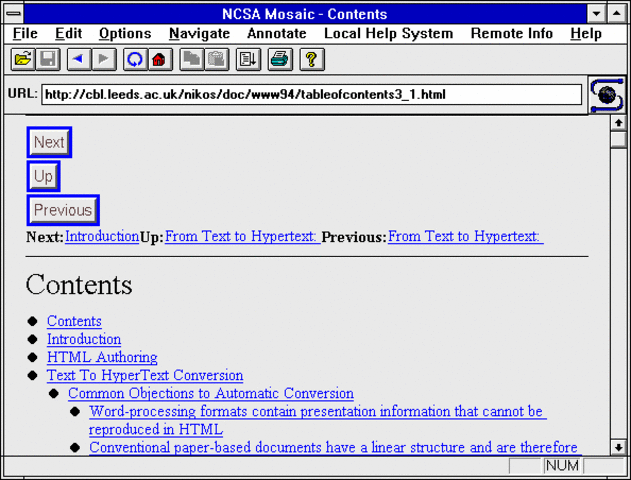Open the File menu

pyautogui.click(x=25, y=33)
